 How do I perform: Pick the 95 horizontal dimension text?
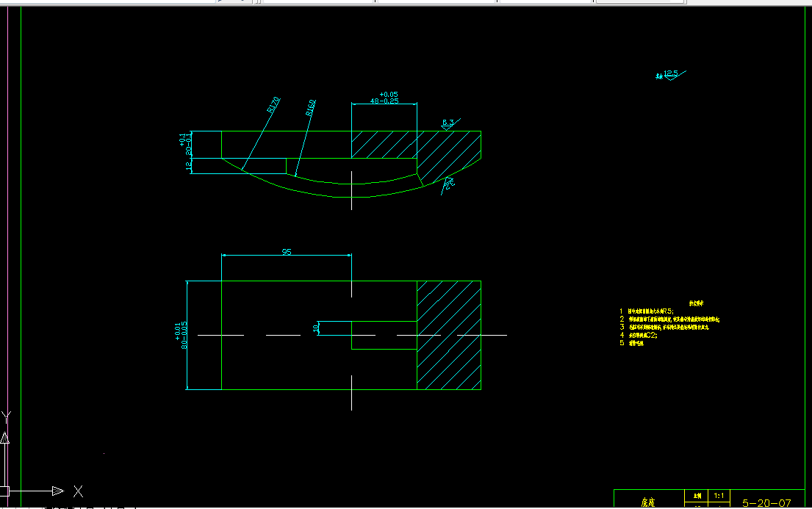tap(287, 252)
